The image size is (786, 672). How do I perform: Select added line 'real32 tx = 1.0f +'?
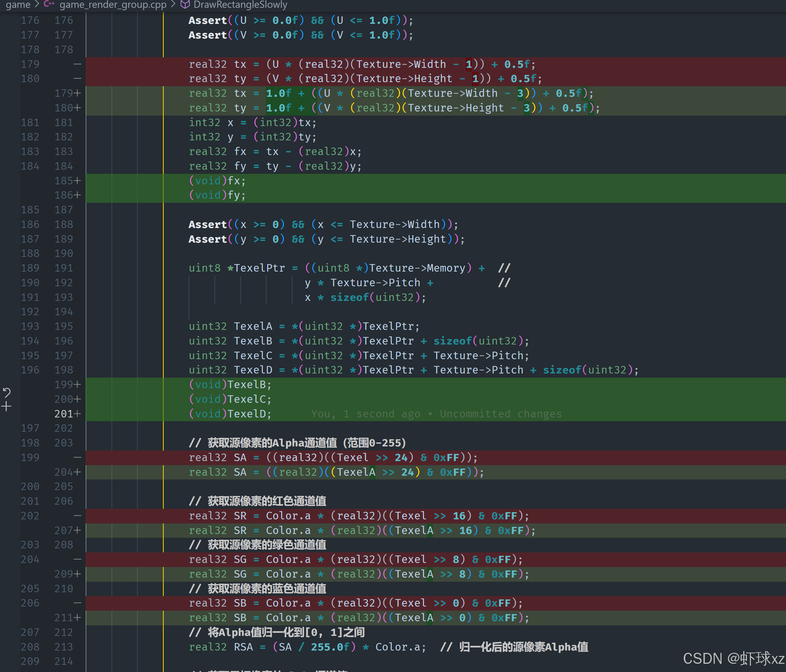(391, 93)
